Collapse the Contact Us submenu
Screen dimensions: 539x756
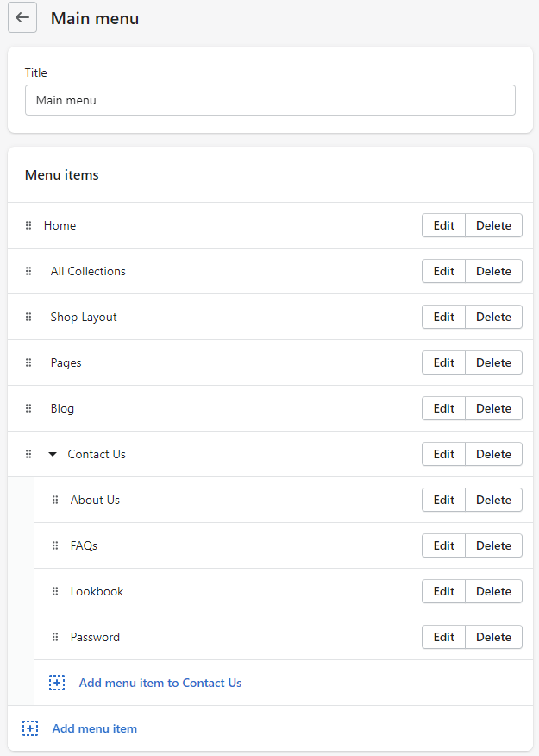(53, 454)
